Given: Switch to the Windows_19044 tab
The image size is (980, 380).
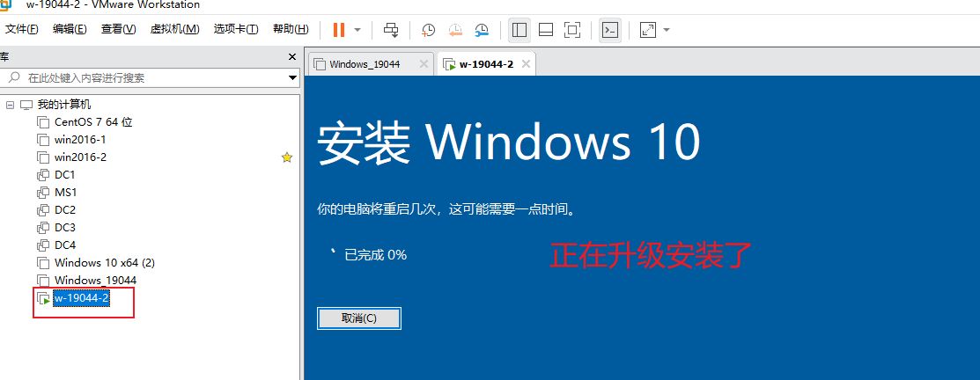Looking at the screenshot, I should [x=363, y=64].
